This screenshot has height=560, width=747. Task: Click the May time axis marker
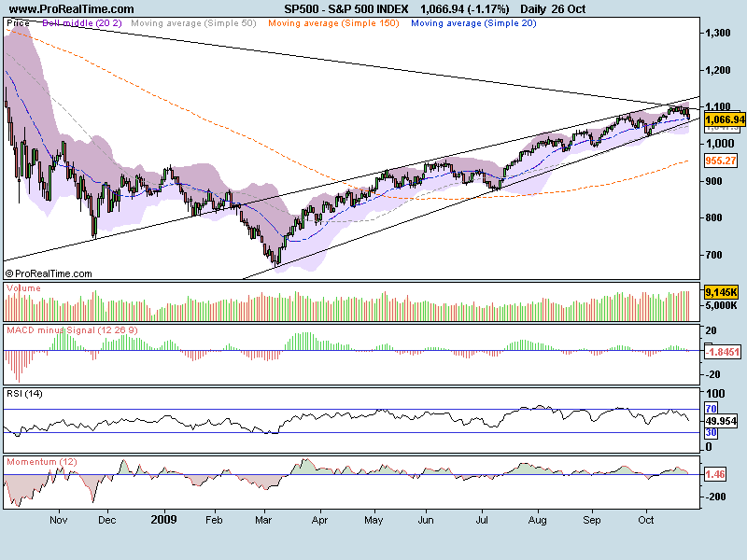pos(373,520)
